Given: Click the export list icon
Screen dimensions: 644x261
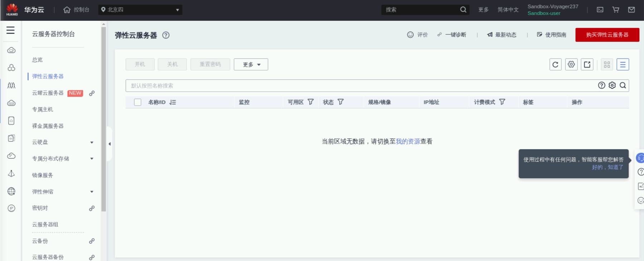Looking at the screenshot, I should point(587,64).
